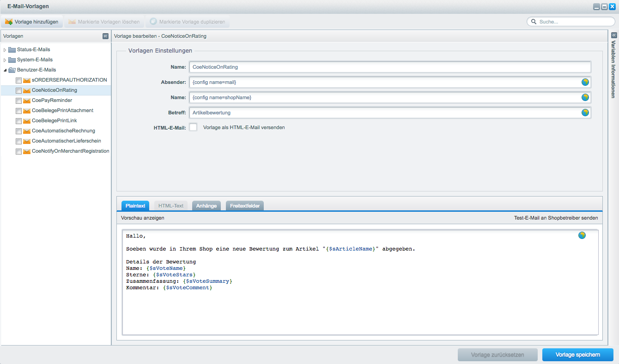Check the CoeAutomatischeRechnung checkbox

click(x=18, y=131)
